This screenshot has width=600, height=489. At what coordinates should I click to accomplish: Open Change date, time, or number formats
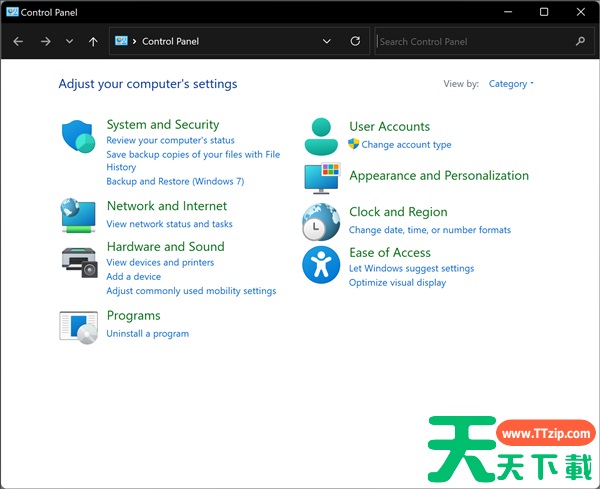430,230
